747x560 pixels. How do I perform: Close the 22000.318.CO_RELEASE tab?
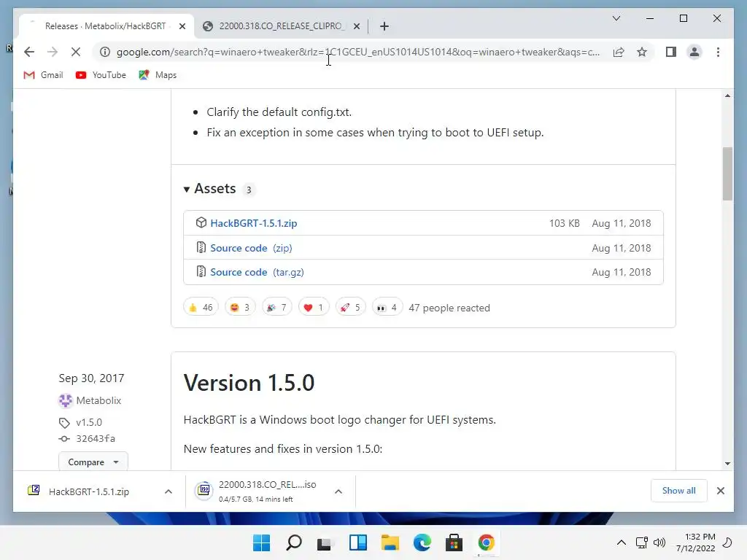pos(356,26)
